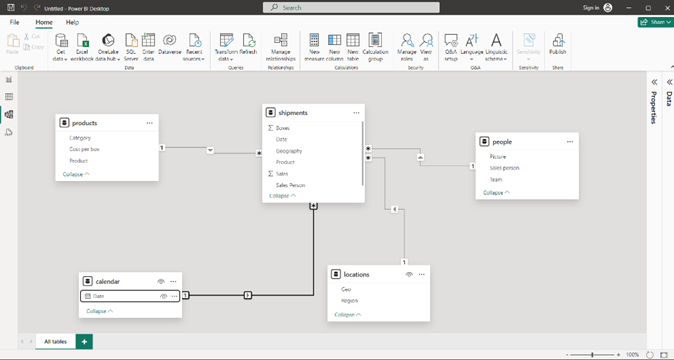Toggle calendar table visibility eye
The height and width of the screenshot is (360, 674).
pyautogui.click(x=161, y=281)
